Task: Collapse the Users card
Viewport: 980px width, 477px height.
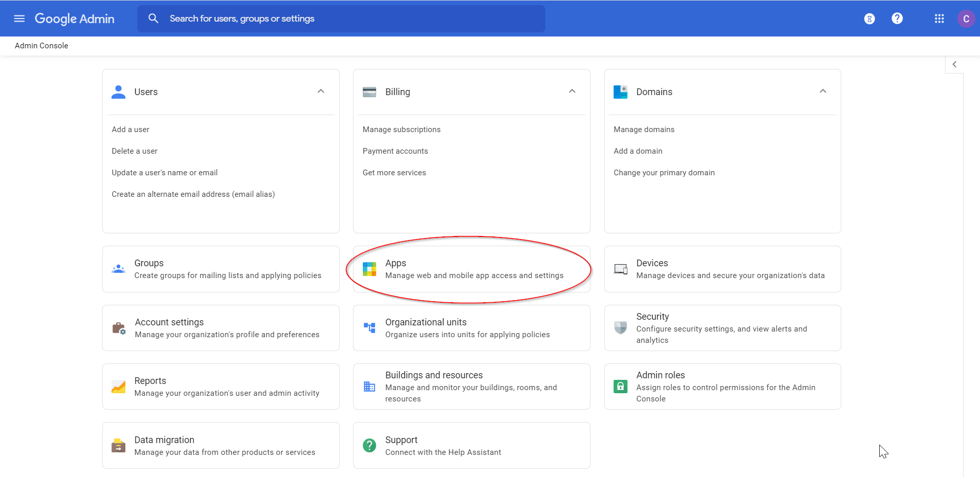Action: [321, 91]
